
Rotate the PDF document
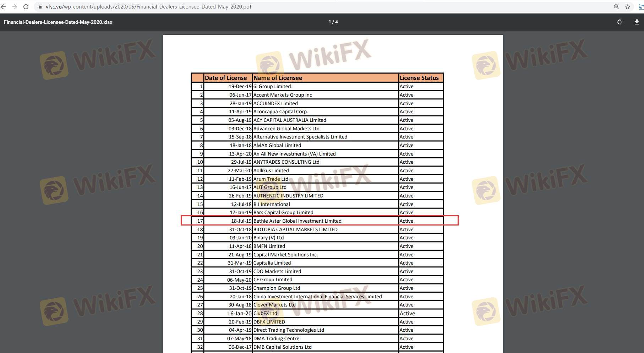pos(620,22)
